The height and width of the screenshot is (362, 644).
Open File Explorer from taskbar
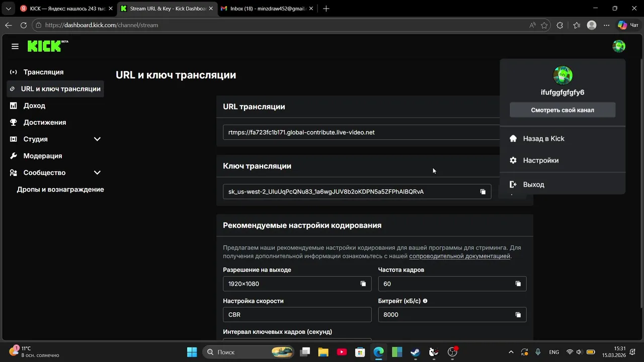(323, 352)
